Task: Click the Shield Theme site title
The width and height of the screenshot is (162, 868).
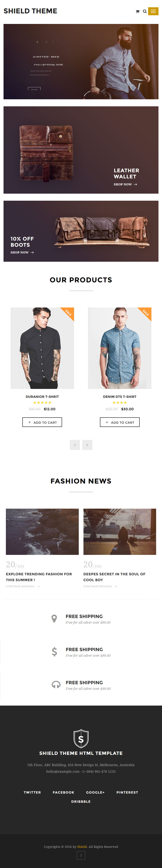Action: (x=30, y=11)
